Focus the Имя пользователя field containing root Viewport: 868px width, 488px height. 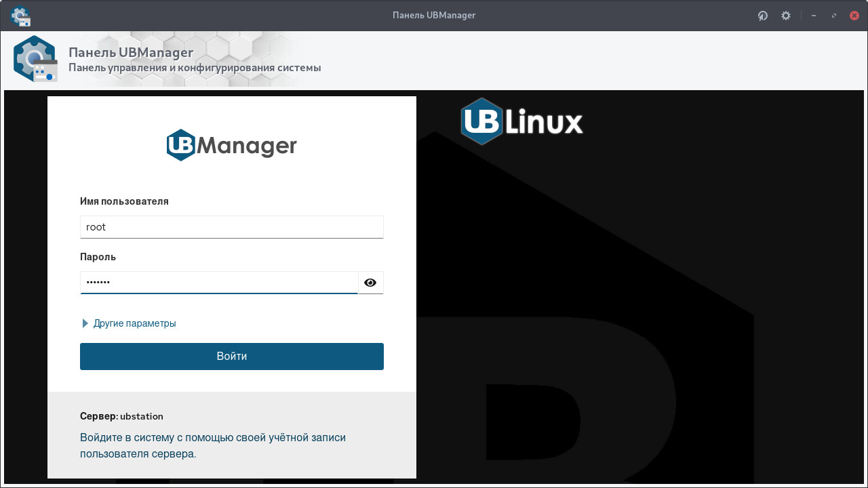pos(232,227)
